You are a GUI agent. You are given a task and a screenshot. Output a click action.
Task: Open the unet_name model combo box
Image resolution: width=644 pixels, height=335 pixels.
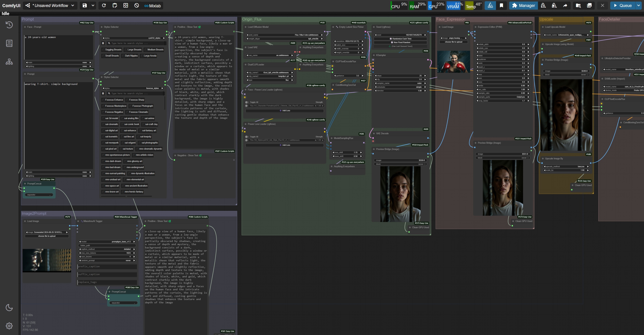[285, 35]
